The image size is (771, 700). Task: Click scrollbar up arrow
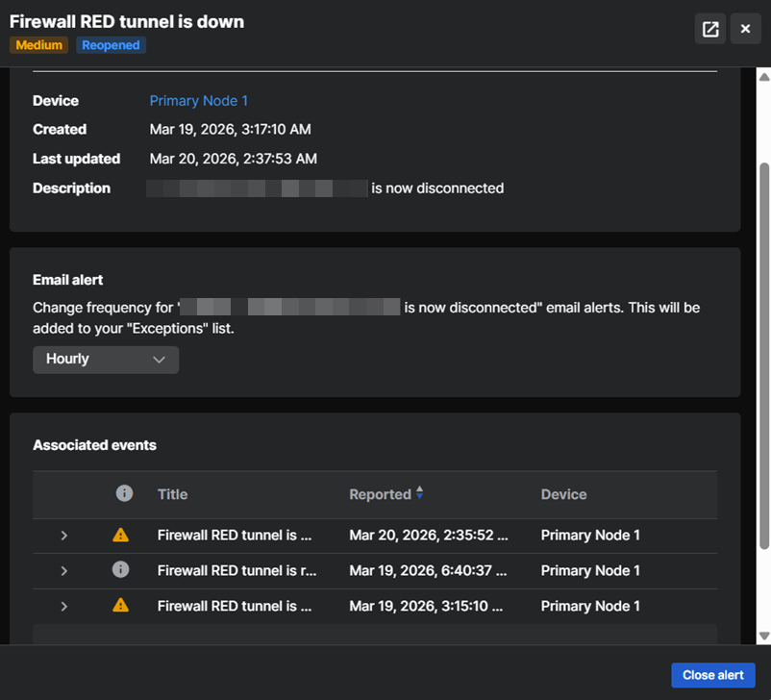coord(764,77)
